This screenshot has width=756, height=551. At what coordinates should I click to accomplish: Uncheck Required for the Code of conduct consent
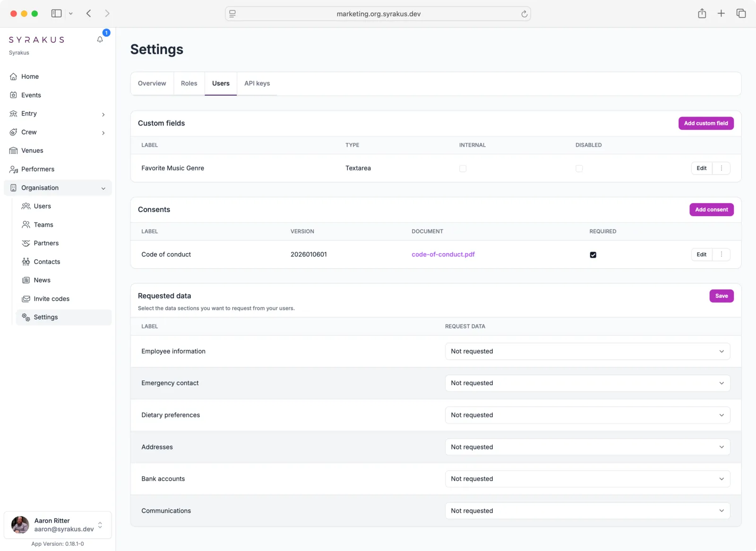coord(593,254)
